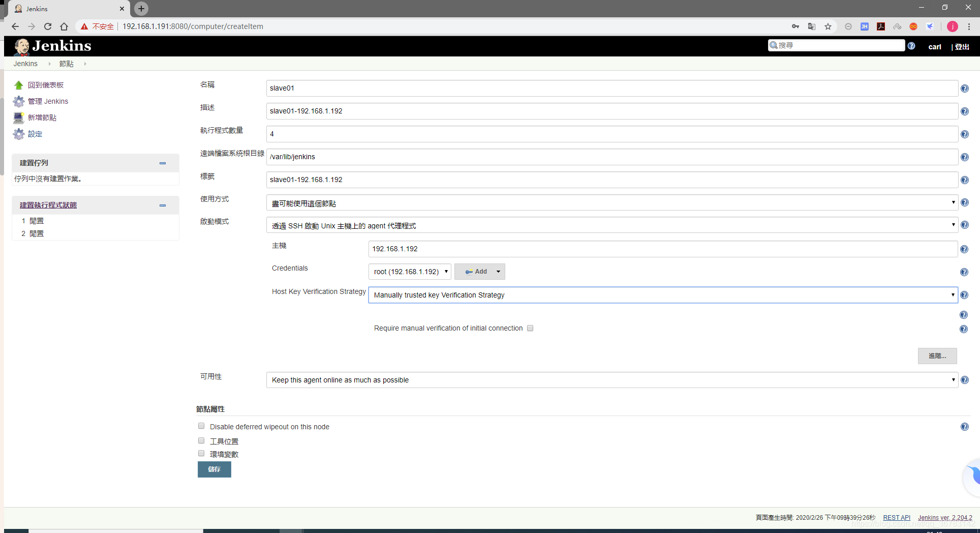980x533 pixels.
Task: Open help for manual verification checkbox
Action: (964, 329)
